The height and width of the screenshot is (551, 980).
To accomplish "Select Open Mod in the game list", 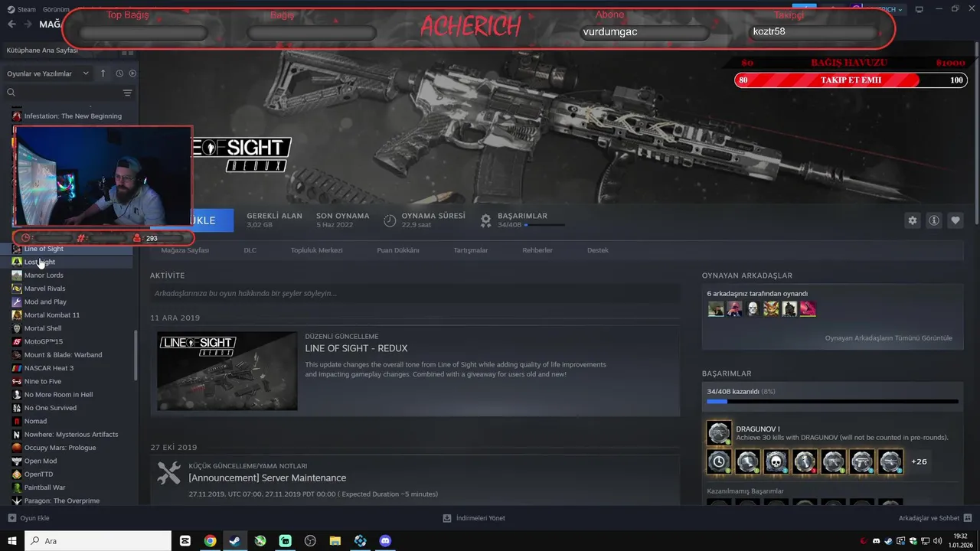I will coord(41,461).
